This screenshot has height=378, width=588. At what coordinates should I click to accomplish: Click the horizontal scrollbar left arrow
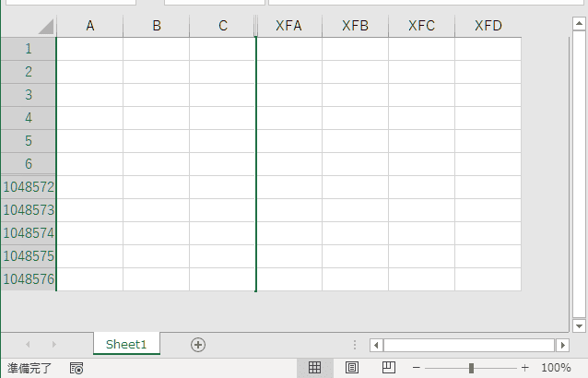376,345
